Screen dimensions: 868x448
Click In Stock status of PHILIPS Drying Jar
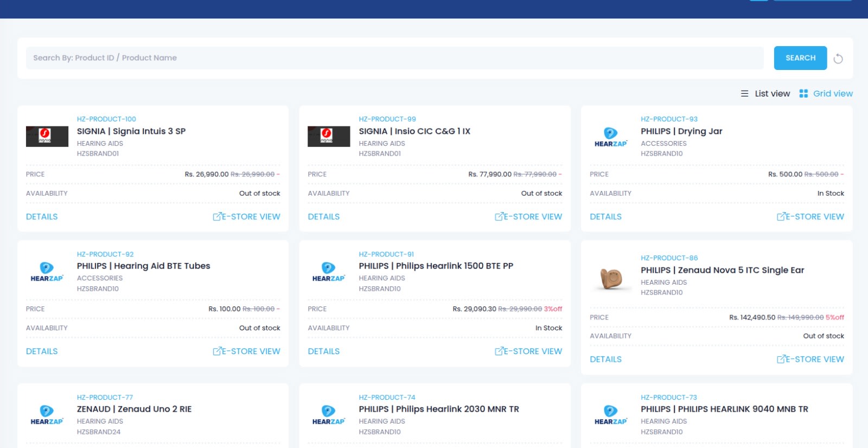(x=831, y=193)
